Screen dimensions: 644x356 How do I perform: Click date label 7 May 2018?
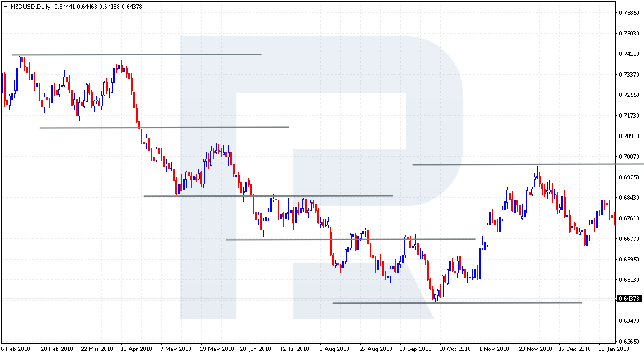click(x=176, y=349)
